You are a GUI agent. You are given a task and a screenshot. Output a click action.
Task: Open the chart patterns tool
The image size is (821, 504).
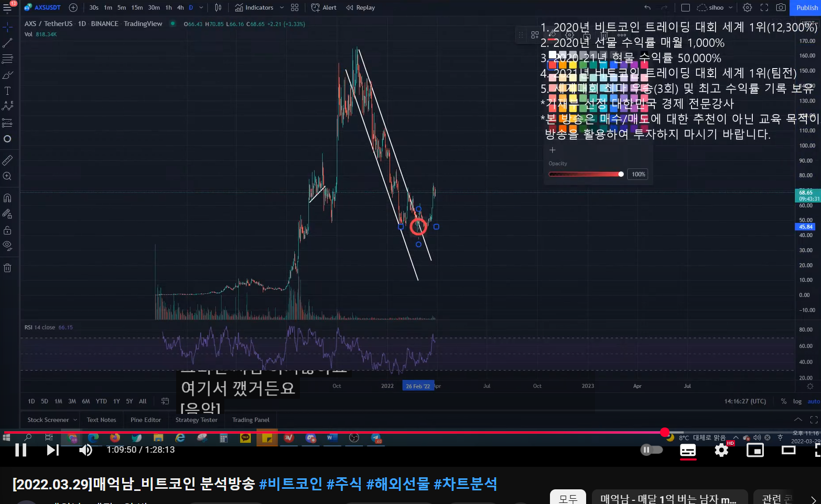click(x=7, y=106)
